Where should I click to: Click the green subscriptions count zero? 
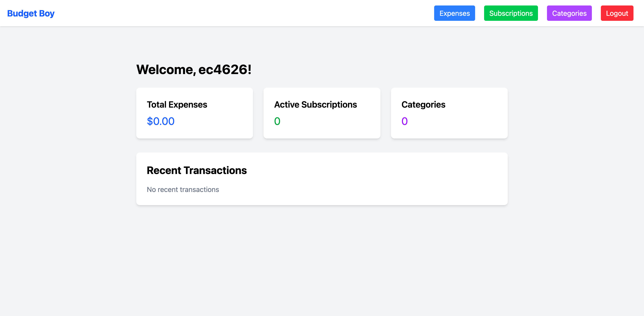coord(277,121)
